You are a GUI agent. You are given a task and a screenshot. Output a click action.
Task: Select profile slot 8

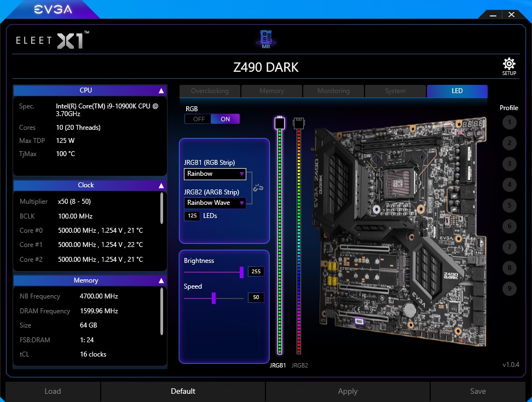509,268
